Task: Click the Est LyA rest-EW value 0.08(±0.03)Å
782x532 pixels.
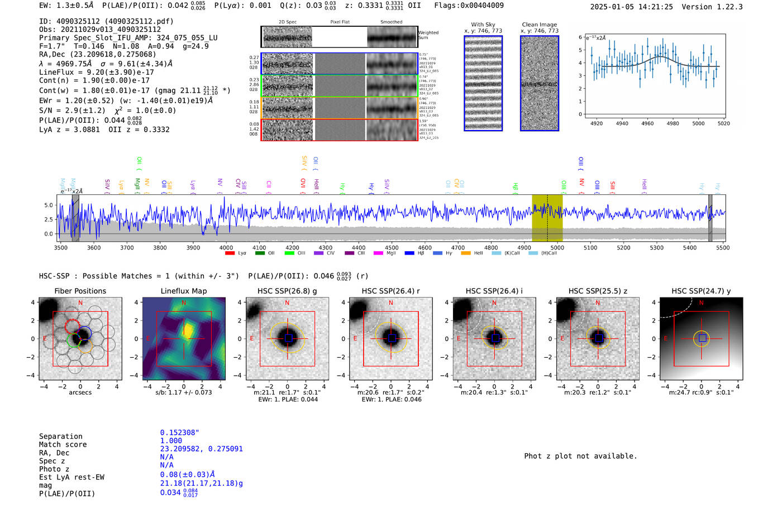Action: [188, 475]
